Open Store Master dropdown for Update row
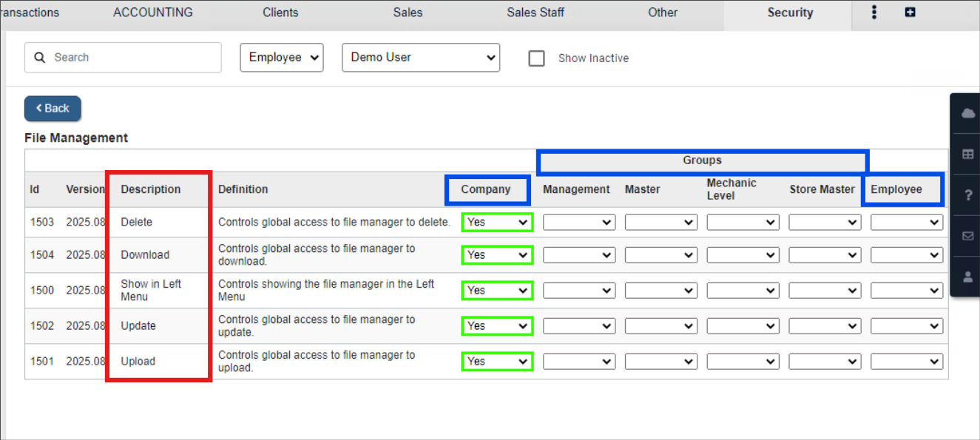This screenshot has height=440, width=980. pyautogui.click(x=825, y=326)
